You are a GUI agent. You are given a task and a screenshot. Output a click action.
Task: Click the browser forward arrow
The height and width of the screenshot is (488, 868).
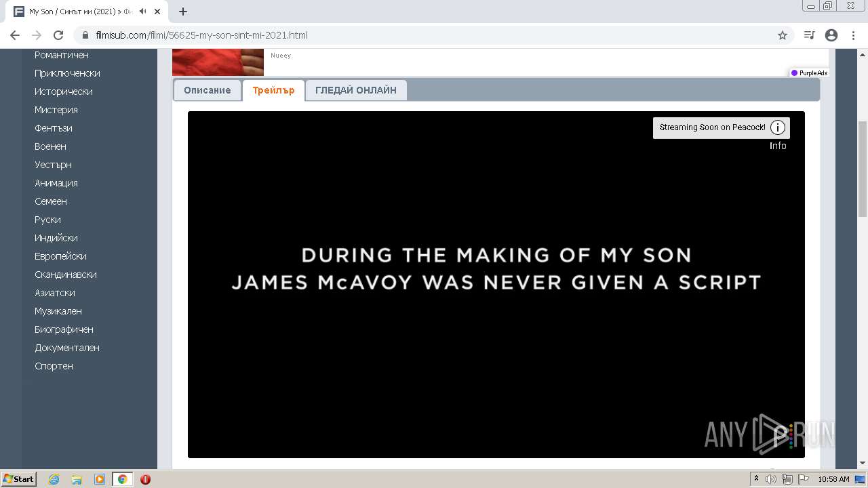point(37,35)
